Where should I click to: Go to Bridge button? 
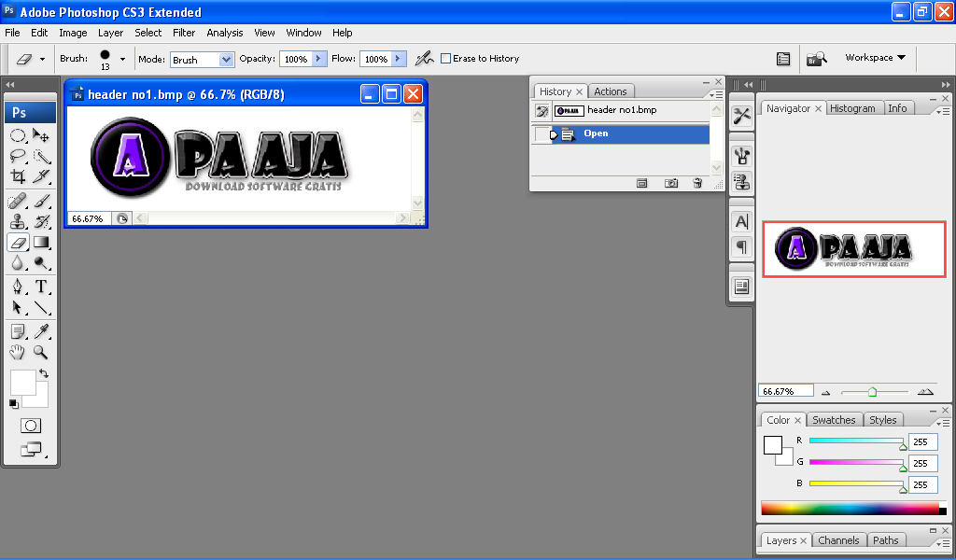[816, 59]
